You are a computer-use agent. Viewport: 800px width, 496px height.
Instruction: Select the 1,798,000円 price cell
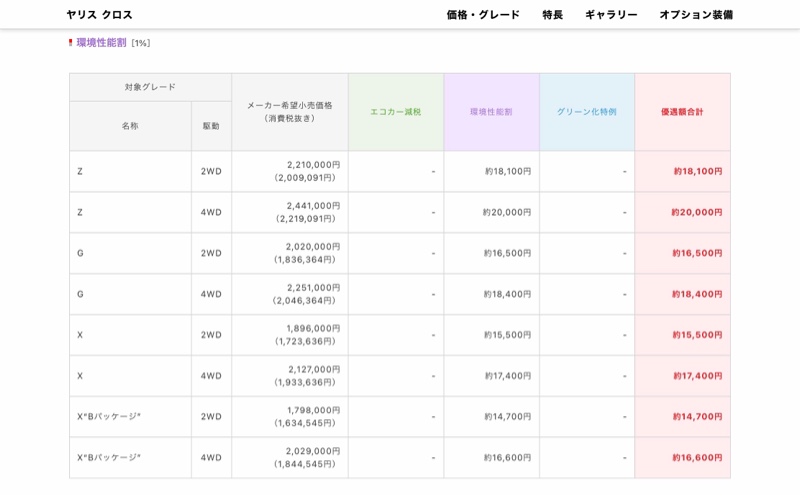pos(290,416)
